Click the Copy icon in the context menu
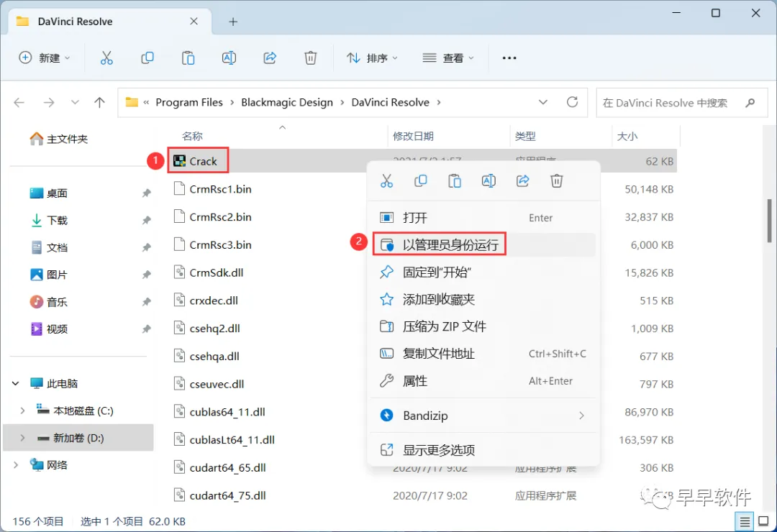 tap(421, 180)
